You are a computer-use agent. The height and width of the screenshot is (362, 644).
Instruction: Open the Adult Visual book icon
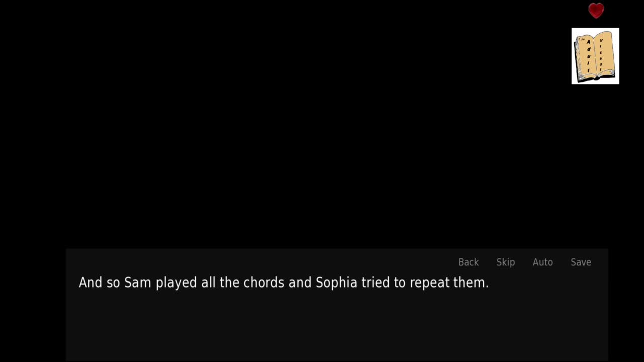click(x=595, y=56)
